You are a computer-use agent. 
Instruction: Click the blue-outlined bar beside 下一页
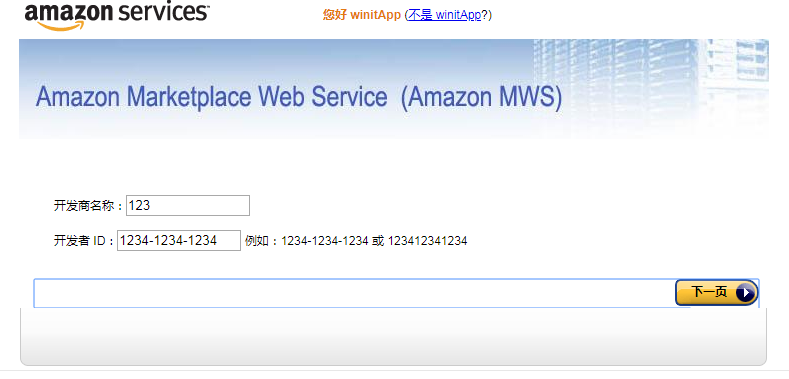coord(354,293)
